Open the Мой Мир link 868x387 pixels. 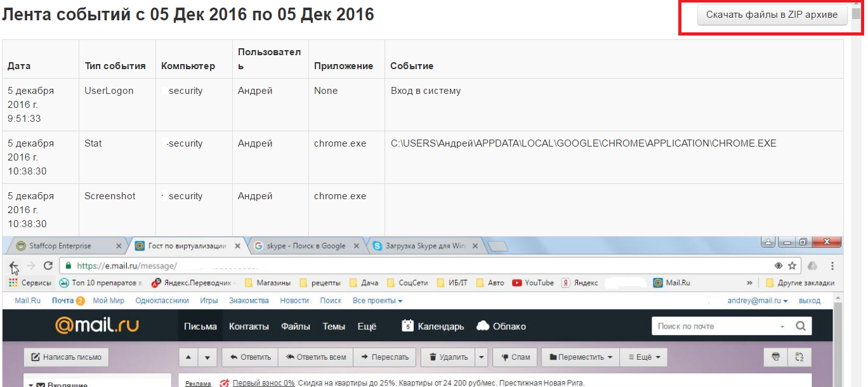click(109, 301)
